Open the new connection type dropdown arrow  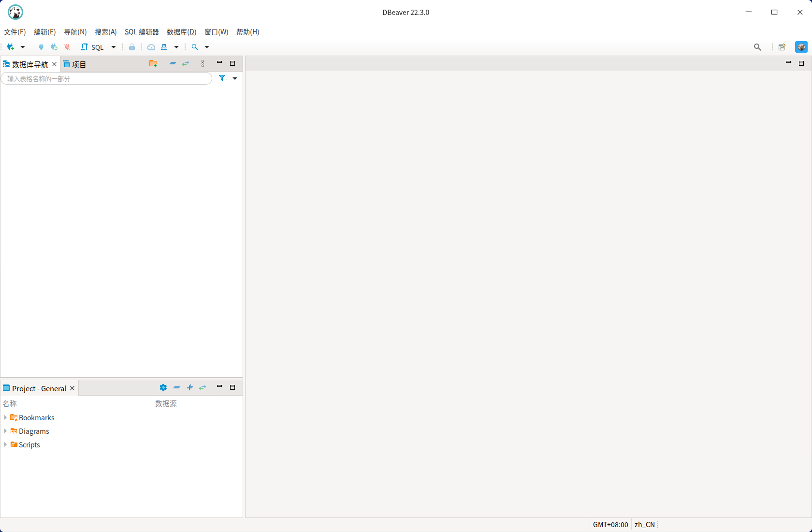pyautogui.click(x=23, y=47)
